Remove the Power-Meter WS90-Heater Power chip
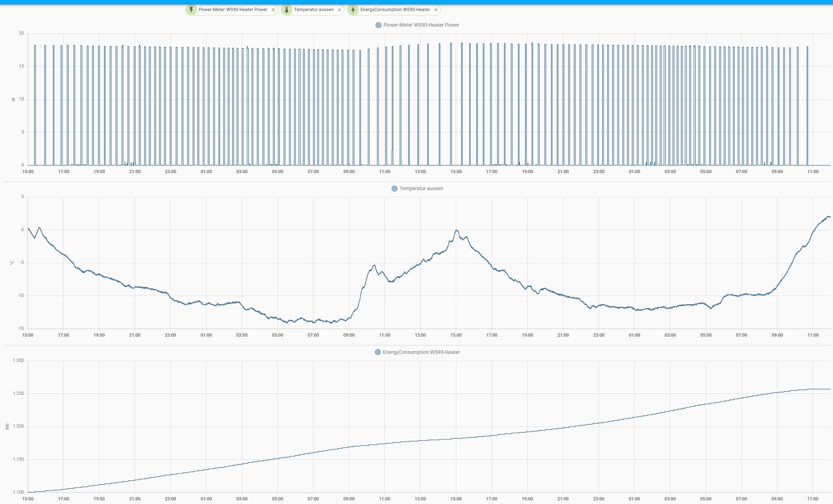 pyautogui.click(x=273, y=10)
